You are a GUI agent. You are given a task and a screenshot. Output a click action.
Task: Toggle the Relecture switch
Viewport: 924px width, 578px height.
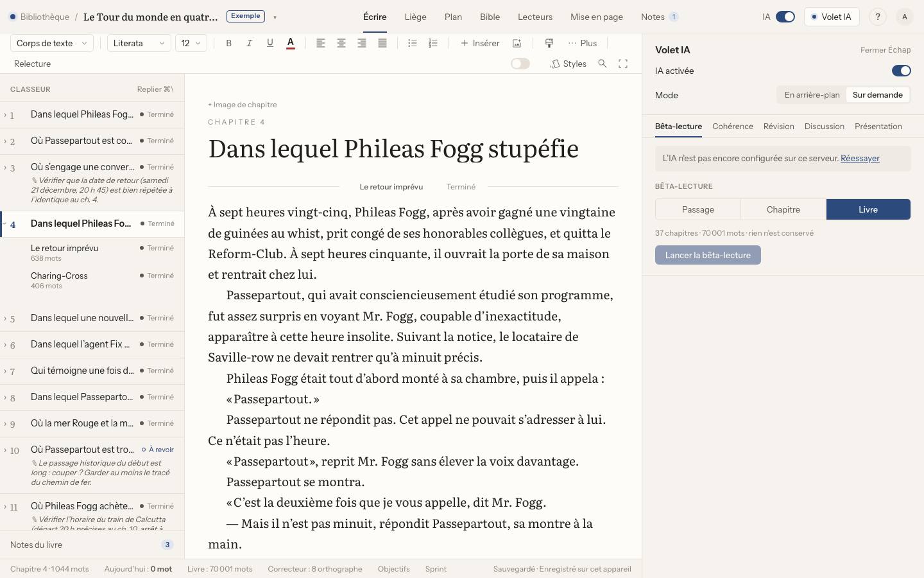[520, 64]
